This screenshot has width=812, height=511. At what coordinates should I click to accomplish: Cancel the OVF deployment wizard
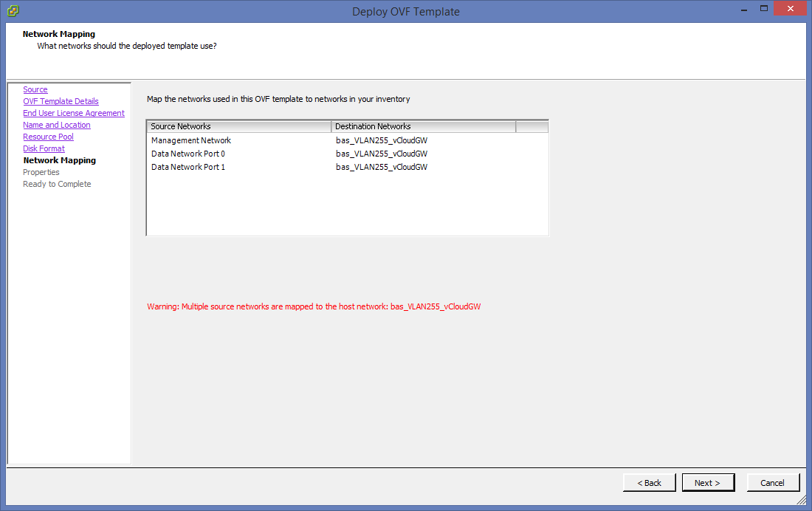point(772,482)
